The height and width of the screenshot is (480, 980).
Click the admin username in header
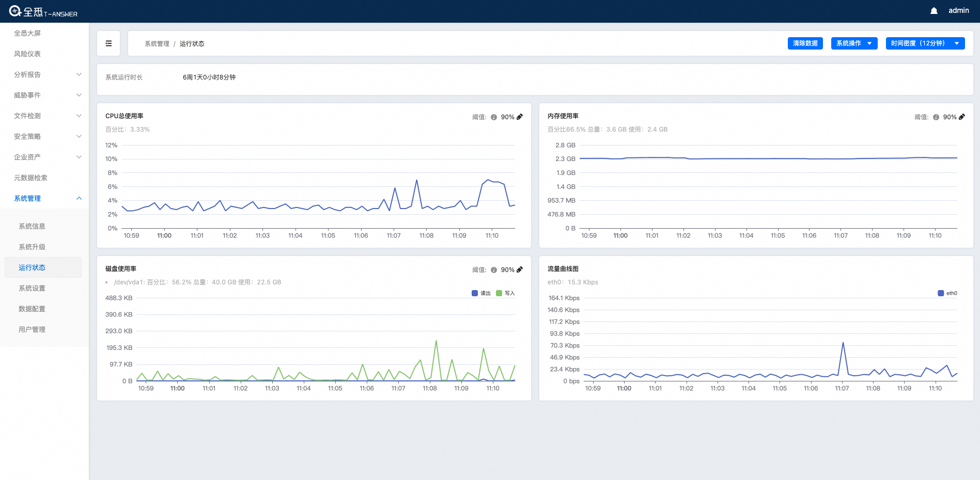click(958, 10)
